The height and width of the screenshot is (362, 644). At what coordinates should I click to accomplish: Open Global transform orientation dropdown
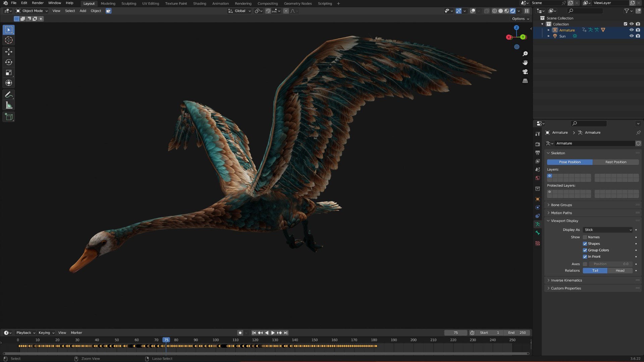(x=239, y=11)
